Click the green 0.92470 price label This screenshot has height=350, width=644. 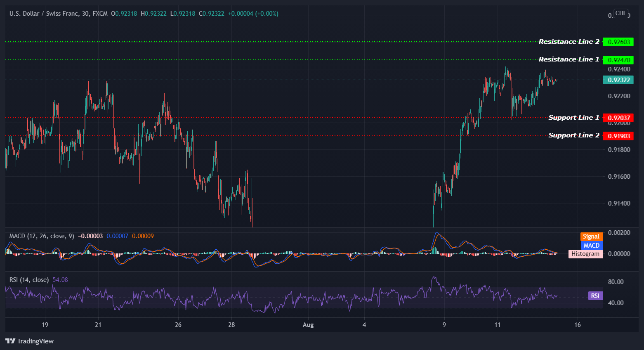click(x=618, y=60)
